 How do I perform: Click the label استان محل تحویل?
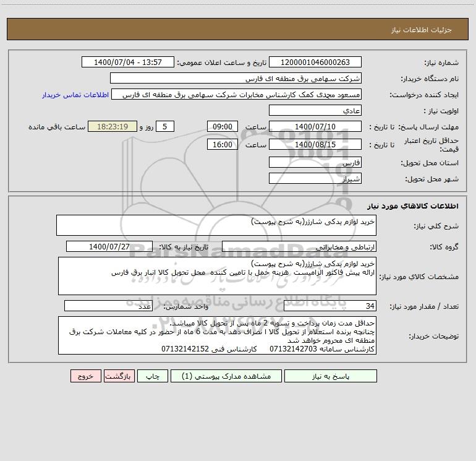click(x=430, y=163)
